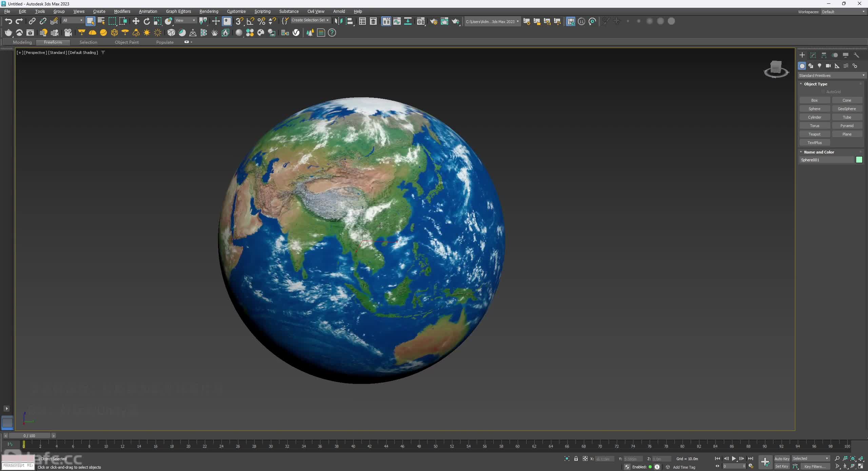Screen dimensions: 868x471
Task: Select the Select and Rotate tool
Action: tap(147, 21)
